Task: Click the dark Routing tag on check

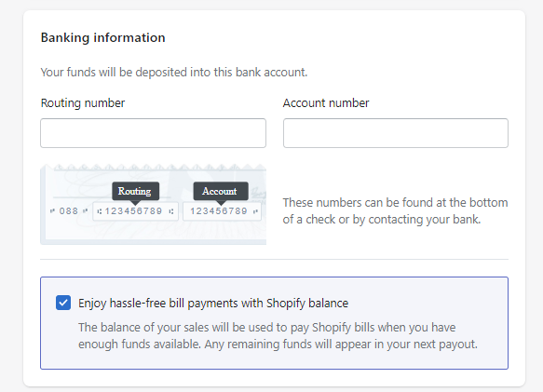Action: (135, 191)
